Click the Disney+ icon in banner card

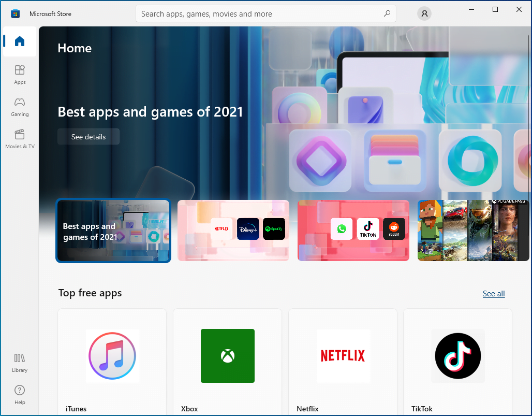(248, 229)
